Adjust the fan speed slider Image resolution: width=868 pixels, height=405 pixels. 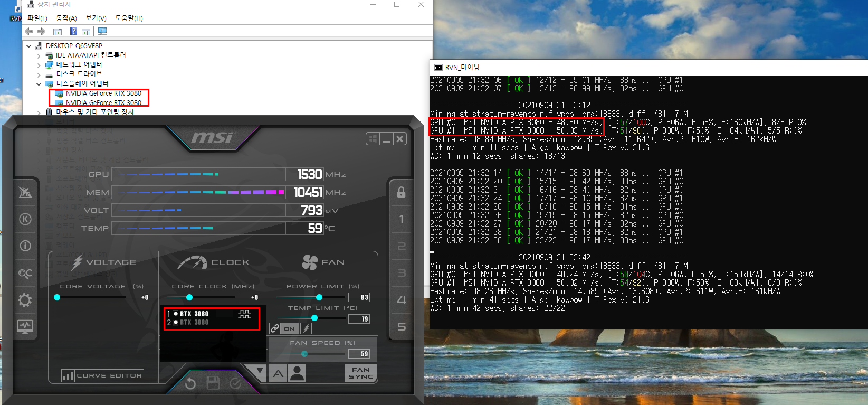pyautogui.click(x=304, y=353)
